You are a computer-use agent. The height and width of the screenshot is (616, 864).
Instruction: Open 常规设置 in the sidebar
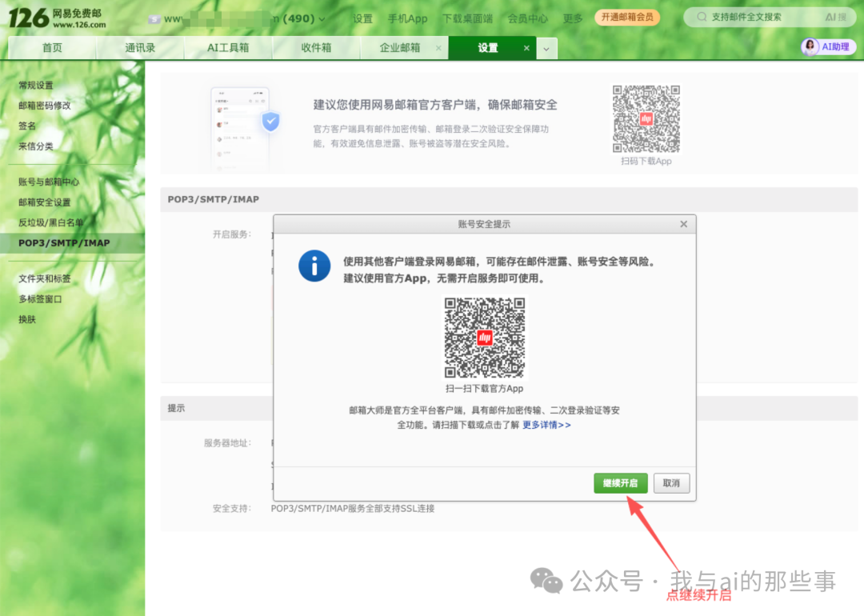click(36, 85)
